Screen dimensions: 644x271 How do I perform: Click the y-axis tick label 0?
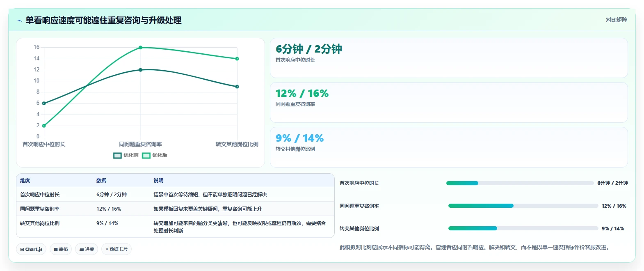[38, 137]
